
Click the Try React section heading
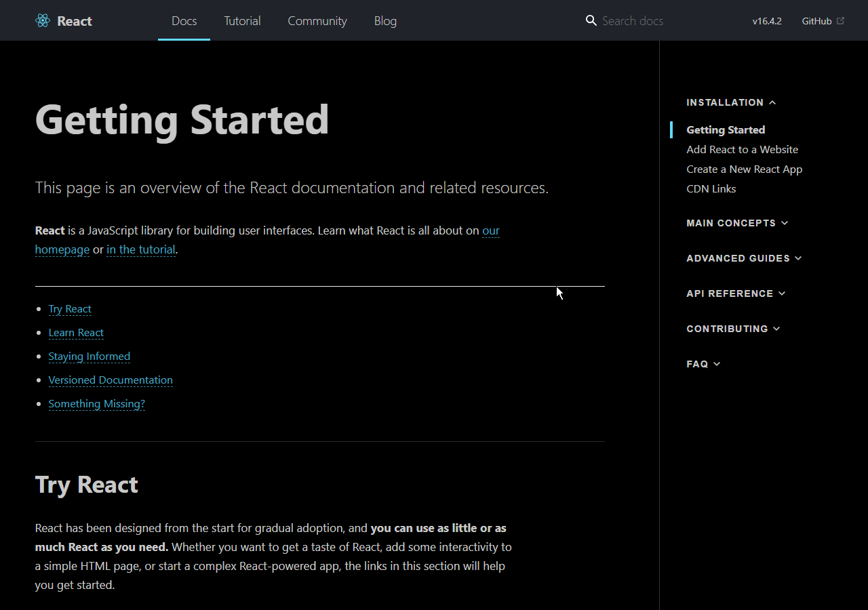click(87, 485)
